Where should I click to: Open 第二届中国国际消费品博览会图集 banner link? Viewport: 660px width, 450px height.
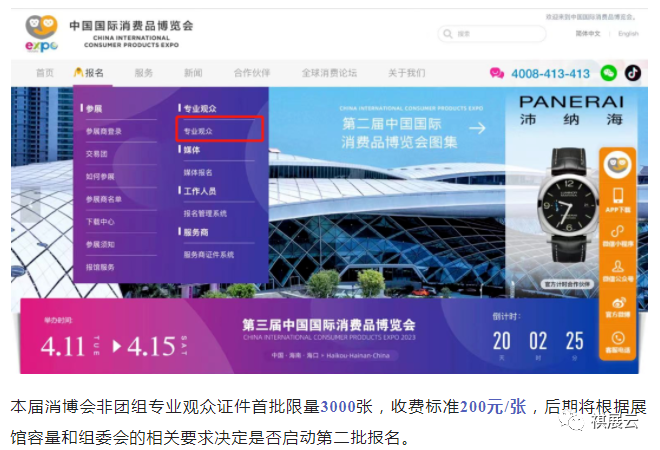pos(399,133)
